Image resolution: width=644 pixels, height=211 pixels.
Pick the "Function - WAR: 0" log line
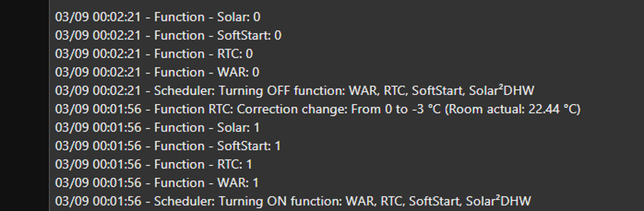(x=157, y=72)
